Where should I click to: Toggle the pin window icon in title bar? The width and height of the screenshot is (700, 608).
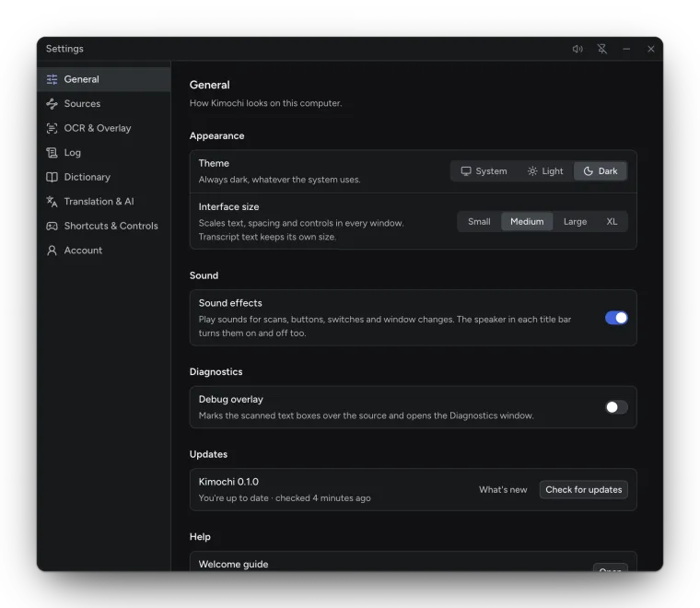point(602,49)
